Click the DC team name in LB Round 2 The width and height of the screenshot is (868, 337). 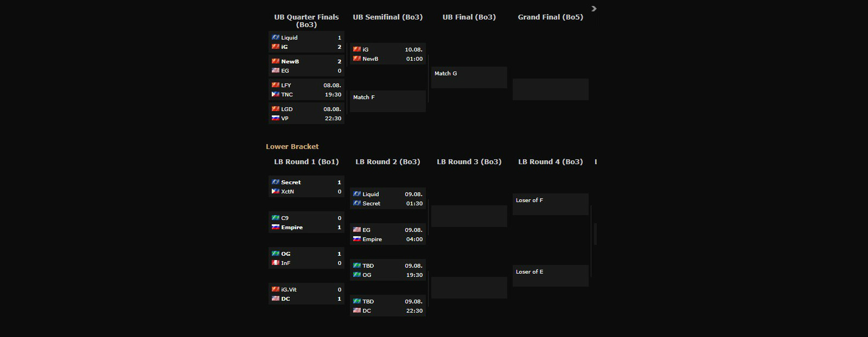(x=367, y=310)
